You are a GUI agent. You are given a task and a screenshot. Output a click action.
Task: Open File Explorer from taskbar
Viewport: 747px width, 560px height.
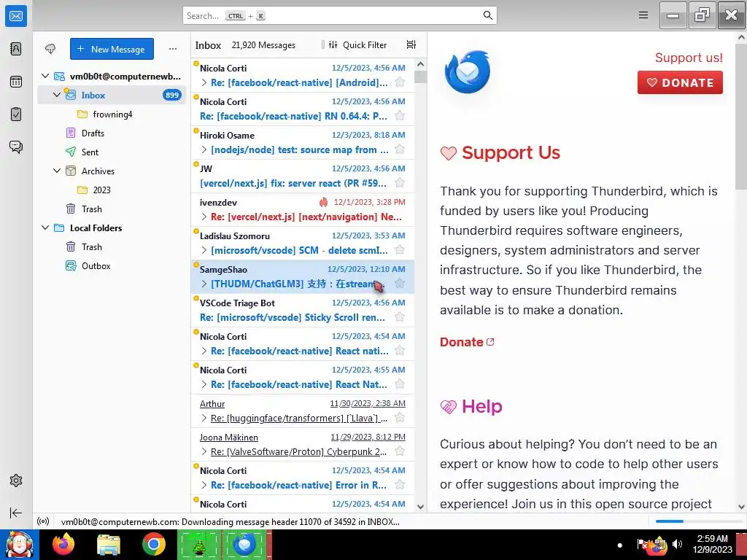pyautogui.click(x=109, y=544)
